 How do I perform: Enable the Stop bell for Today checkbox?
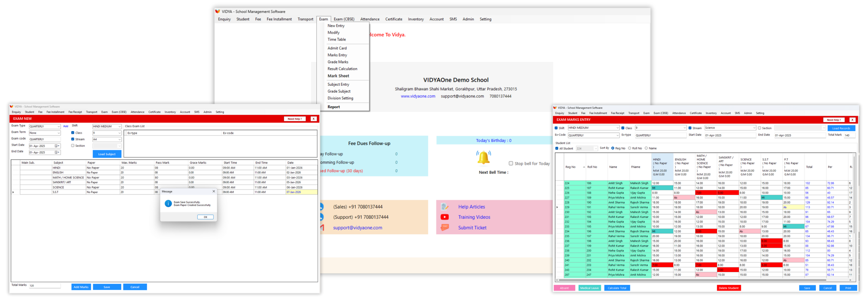[x=511, y=164]
